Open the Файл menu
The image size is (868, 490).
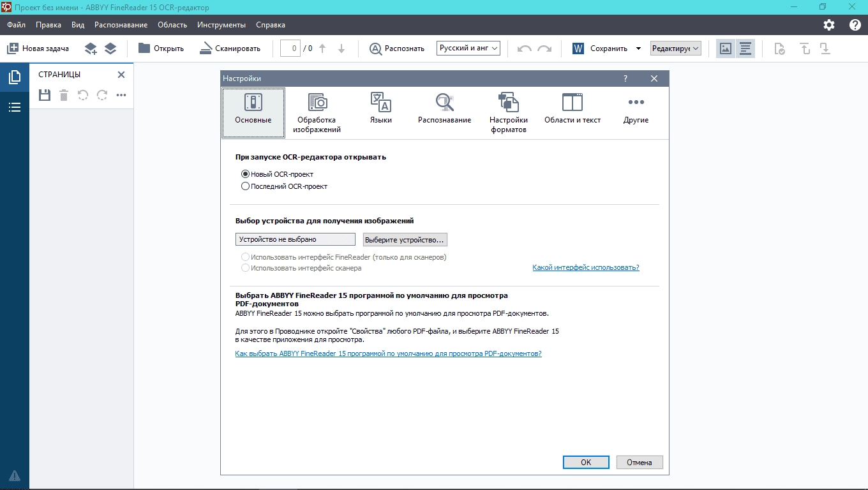(17, 25)
